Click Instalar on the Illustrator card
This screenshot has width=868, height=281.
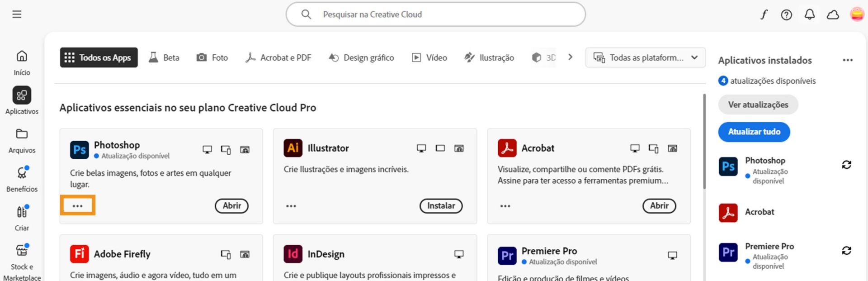(441, 205)
